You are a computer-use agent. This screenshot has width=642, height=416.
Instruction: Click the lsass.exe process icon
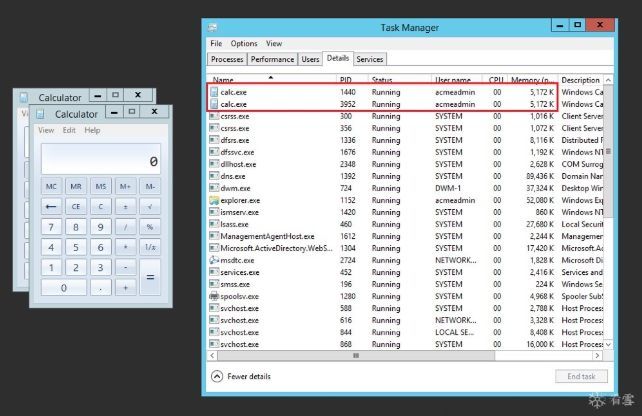[x=214, y=224]
